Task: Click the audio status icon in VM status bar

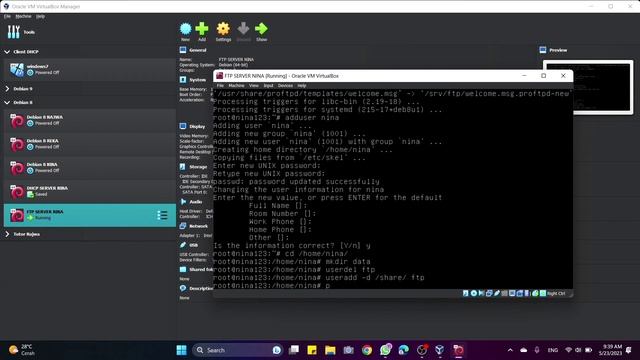Action: tap(481, 293)
